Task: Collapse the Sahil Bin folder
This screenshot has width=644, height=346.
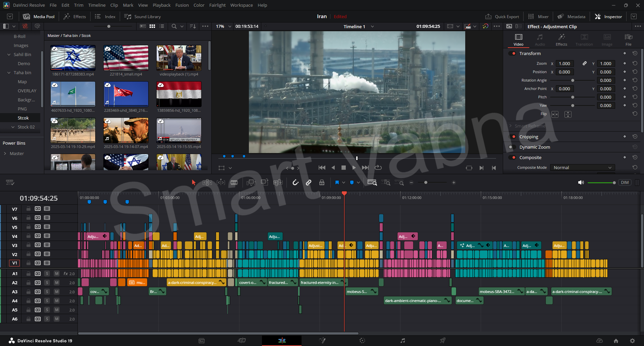Action: point(9,54)
